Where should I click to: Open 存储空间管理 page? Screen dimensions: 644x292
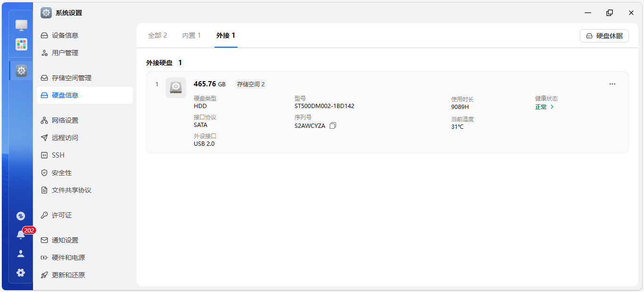coord(85,78)
